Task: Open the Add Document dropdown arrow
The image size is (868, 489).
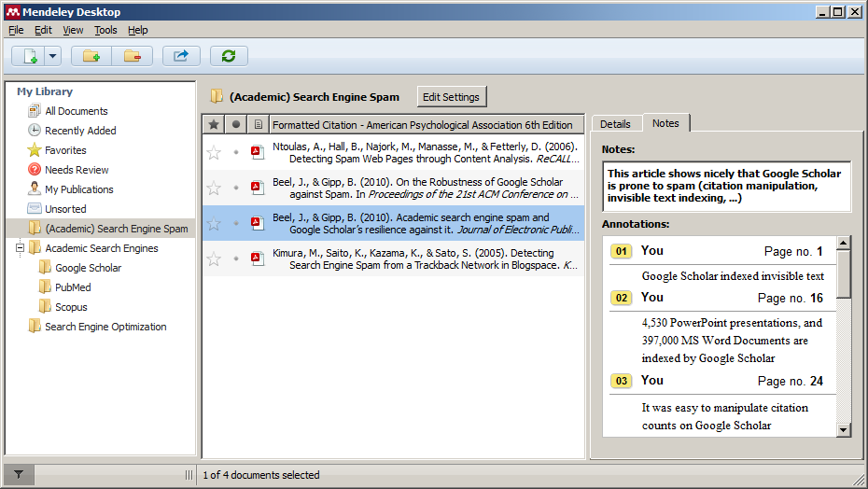Action: (x=52, y=56)
